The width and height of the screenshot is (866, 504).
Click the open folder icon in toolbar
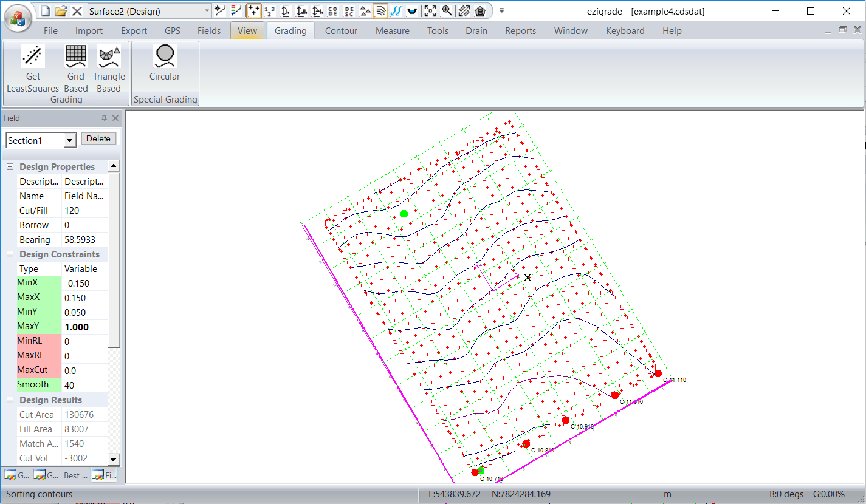(x=60, y=11)
